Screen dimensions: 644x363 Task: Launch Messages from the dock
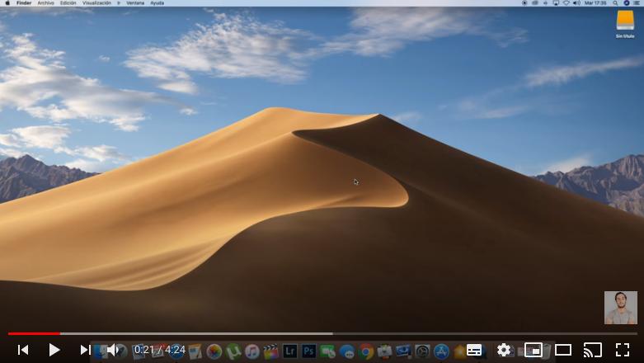click(347, 351)
